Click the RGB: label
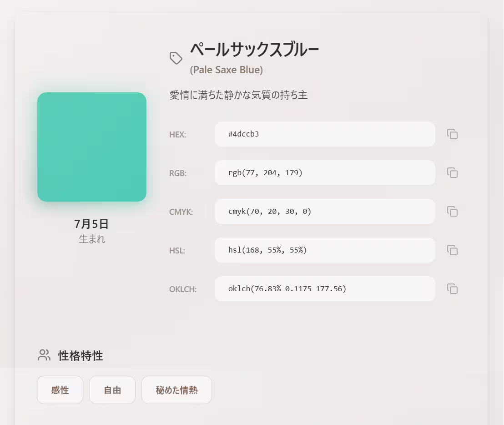 178,173
